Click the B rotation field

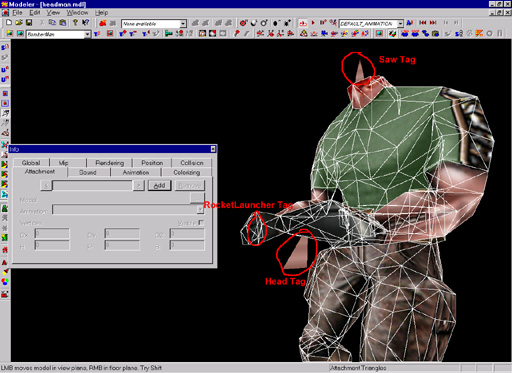point(187,246)
